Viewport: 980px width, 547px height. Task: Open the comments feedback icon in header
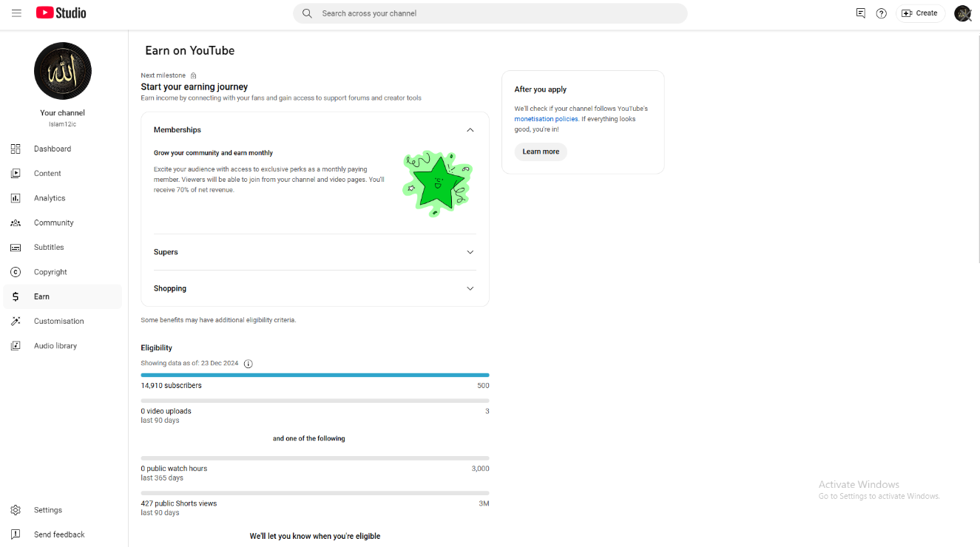[x=860, y=13]
